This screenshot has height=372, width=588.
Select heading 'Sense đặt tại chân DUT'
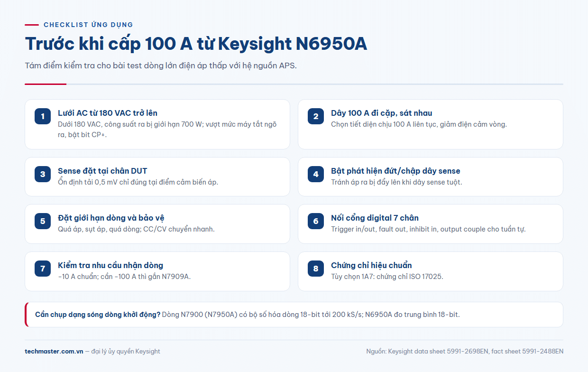pos(103,171)
